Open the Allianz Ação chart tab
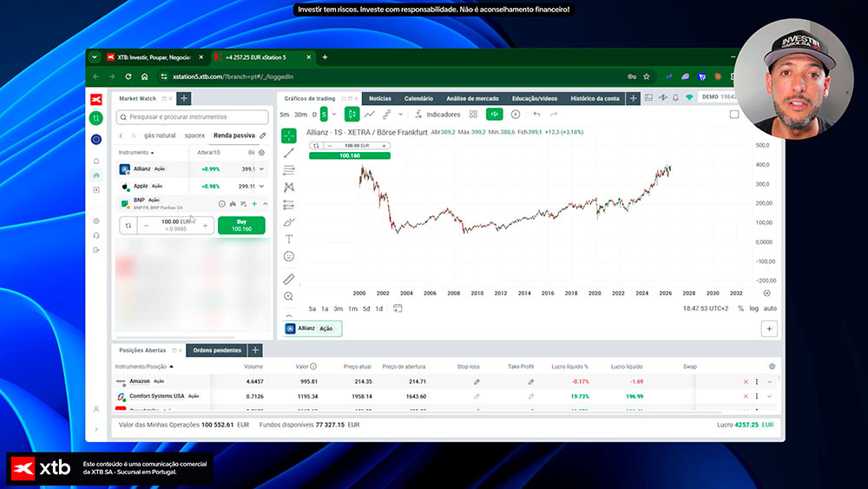 coord(312,329)
